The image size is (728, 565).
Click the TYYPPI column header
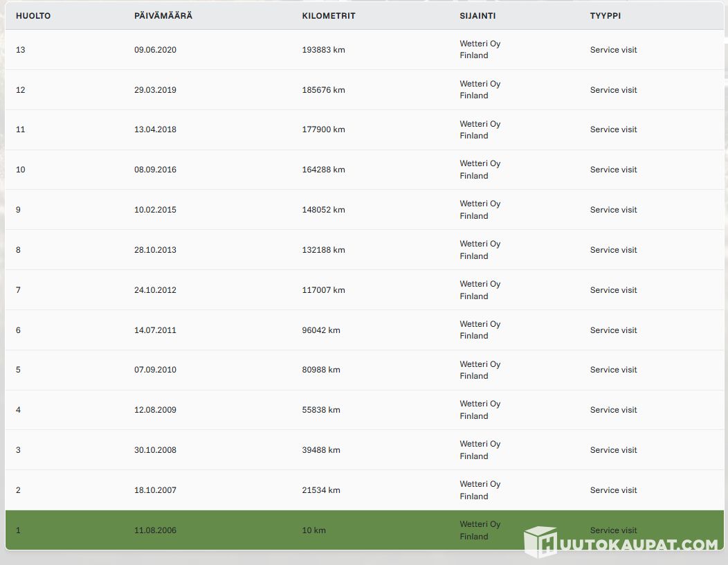pos(606,16)
